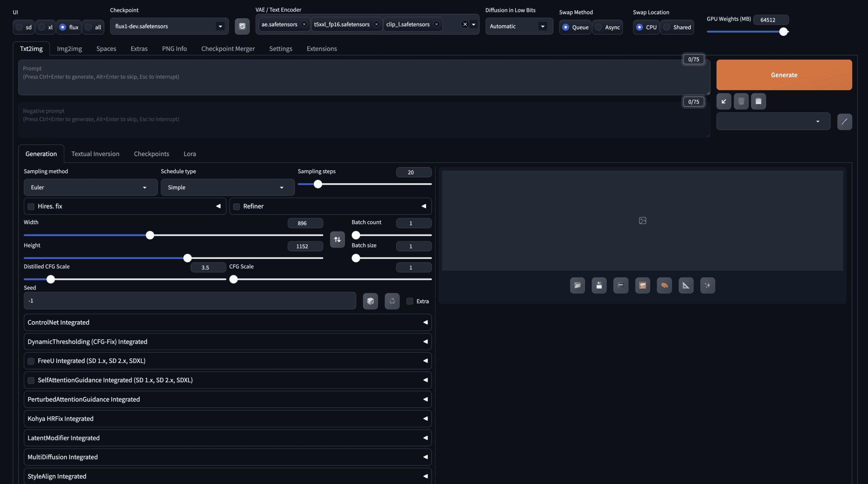Screen dimensions: 868x484
Task: Set Swap Method to Async
Action: (607, 27)
